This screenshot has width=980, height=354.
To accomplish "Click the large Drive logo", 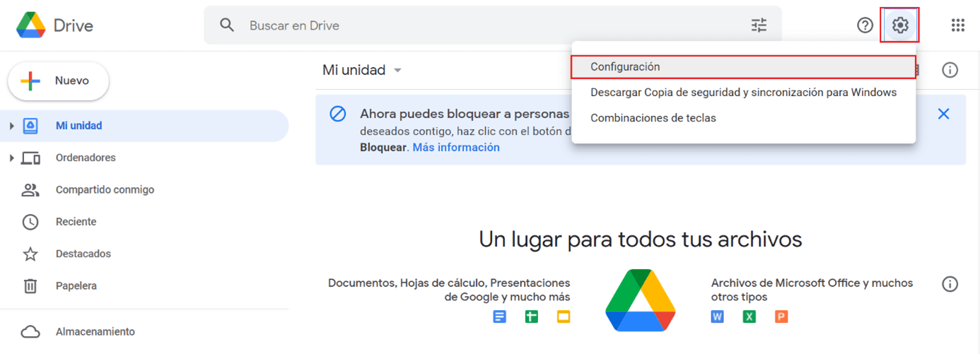I will pos(641,300).
